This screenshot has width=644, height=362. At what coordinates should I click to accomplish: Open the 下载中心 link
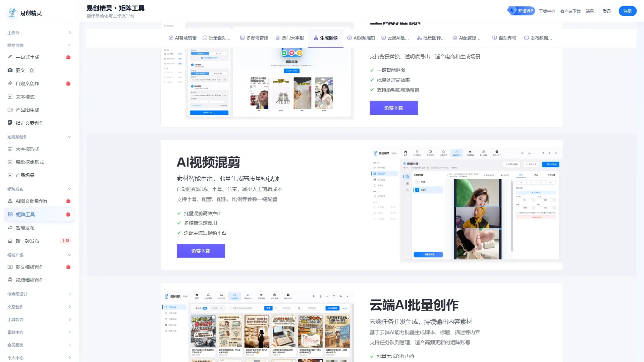pos(547,11)
